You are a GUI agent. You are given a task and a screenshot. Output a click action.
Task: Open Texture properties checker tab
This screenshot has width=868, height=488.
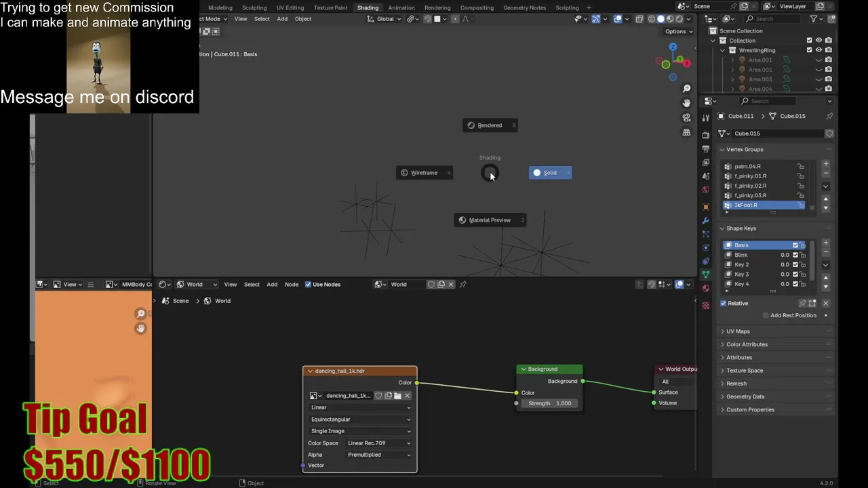point(706,306)
